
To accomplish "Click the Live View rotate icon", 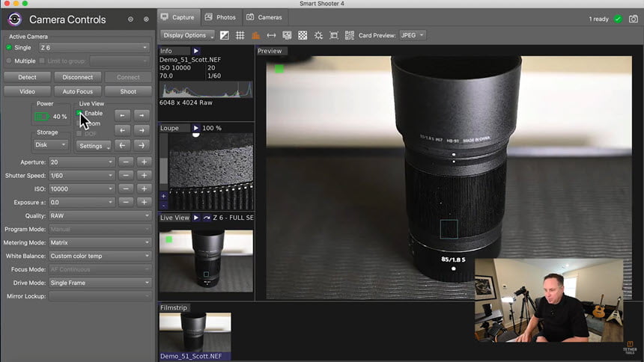I will [x=207, y=218].
